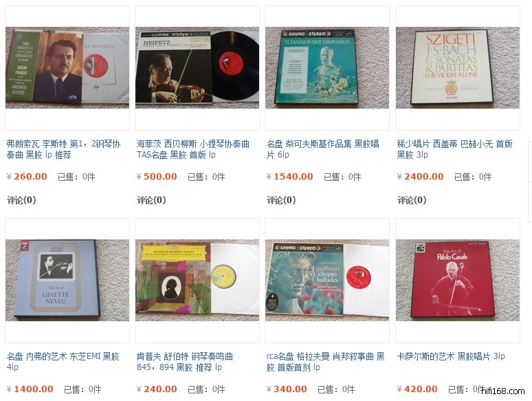Open the Graffman Chopin Ballades record thumbnail
Viewport: 532px width, 401px height.
tap(327, 281)
